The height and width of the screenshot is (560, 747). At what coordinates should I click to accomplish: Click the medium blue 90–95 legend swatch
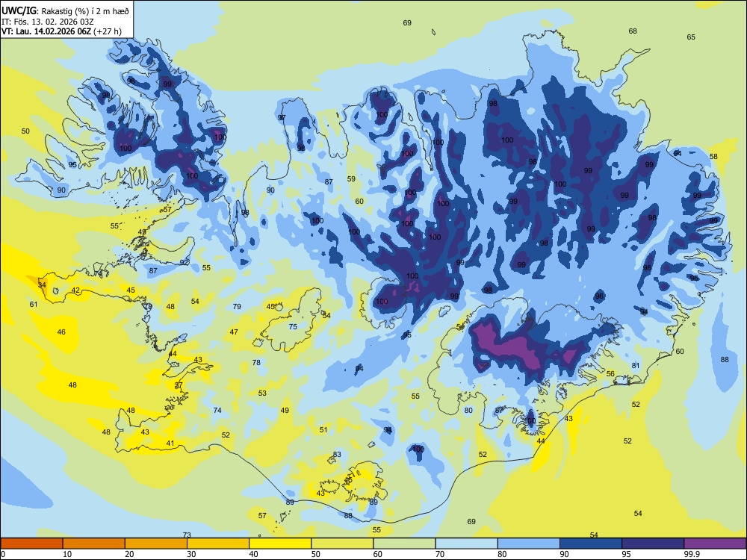coord(591,544)
